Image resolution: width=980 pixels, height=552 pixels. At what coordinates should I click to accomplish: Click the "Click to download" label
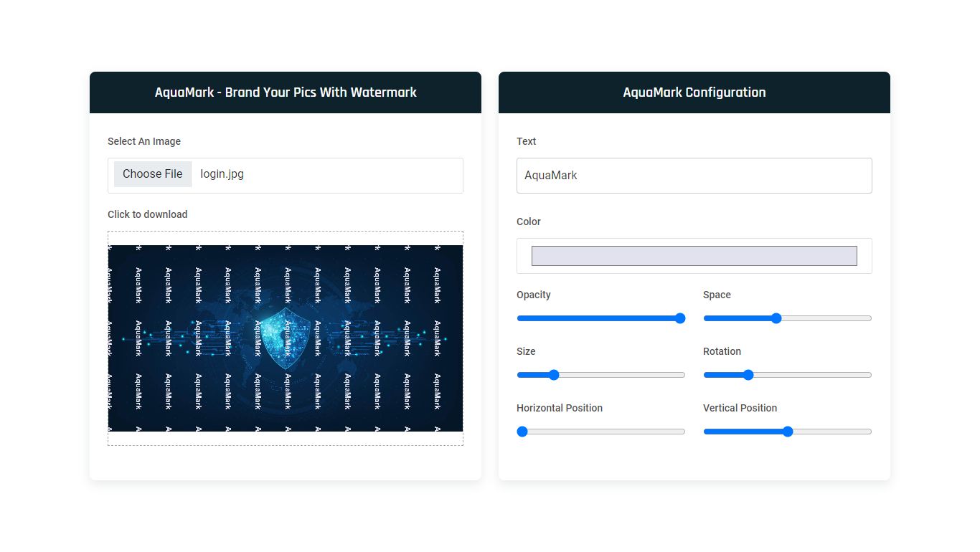[x=148, y=214]
